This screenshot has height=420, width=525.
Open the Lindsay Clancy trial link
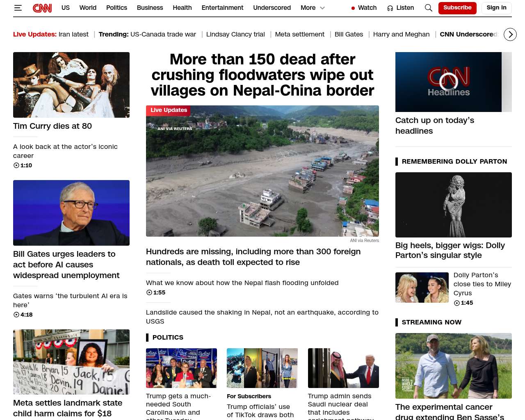point(235,34)
